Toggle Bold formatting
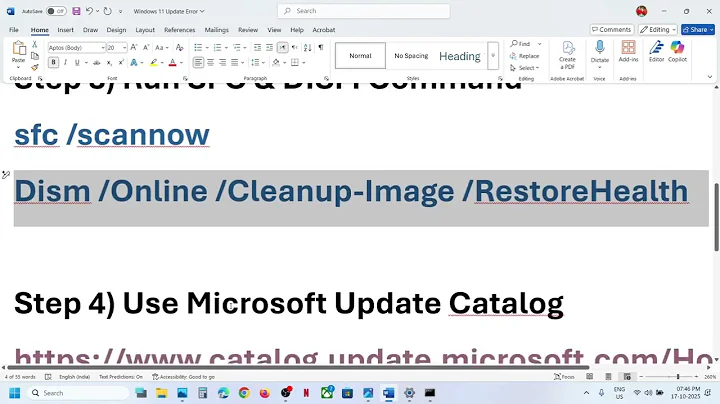 pos(53,62)
